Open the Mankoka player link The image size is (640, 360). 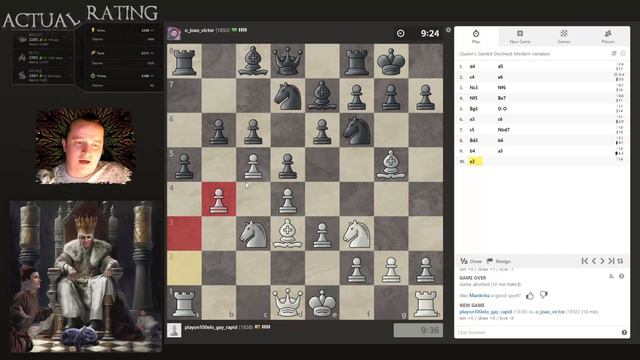[x=479, y=296]
